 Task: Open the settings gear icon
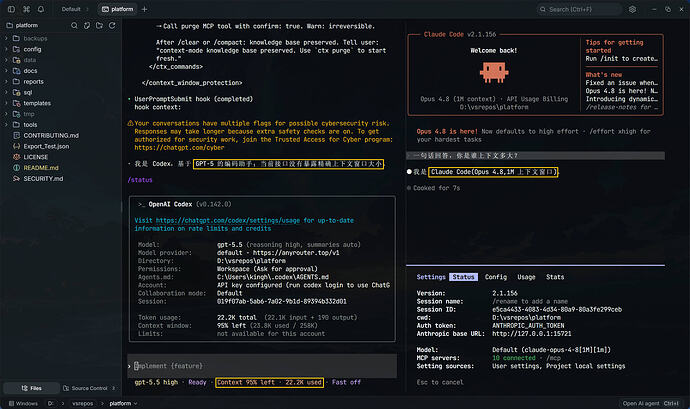point(632,9)
